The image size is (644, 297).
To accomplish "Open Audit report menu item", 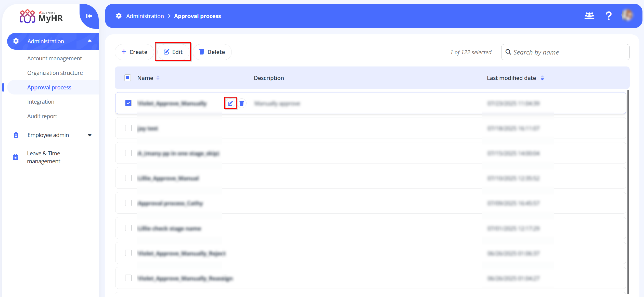I will [42, 116].
